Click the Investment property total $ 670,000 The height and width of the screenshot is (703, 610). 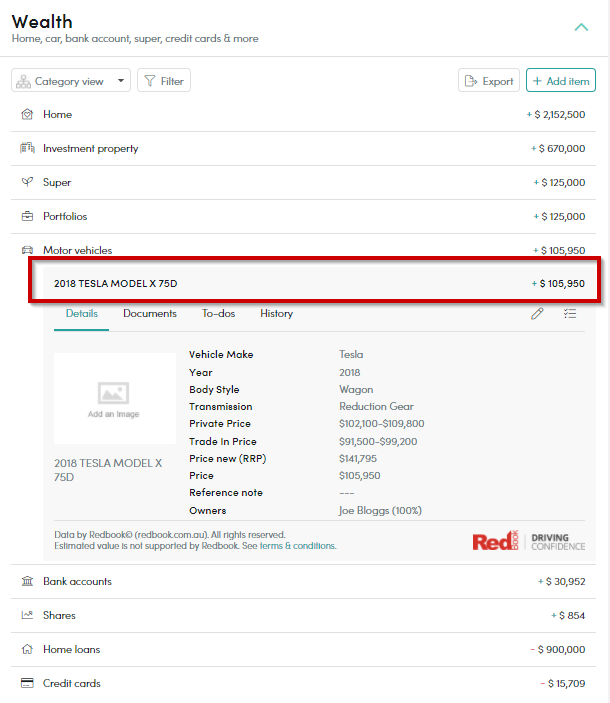(x=558, y=148)
